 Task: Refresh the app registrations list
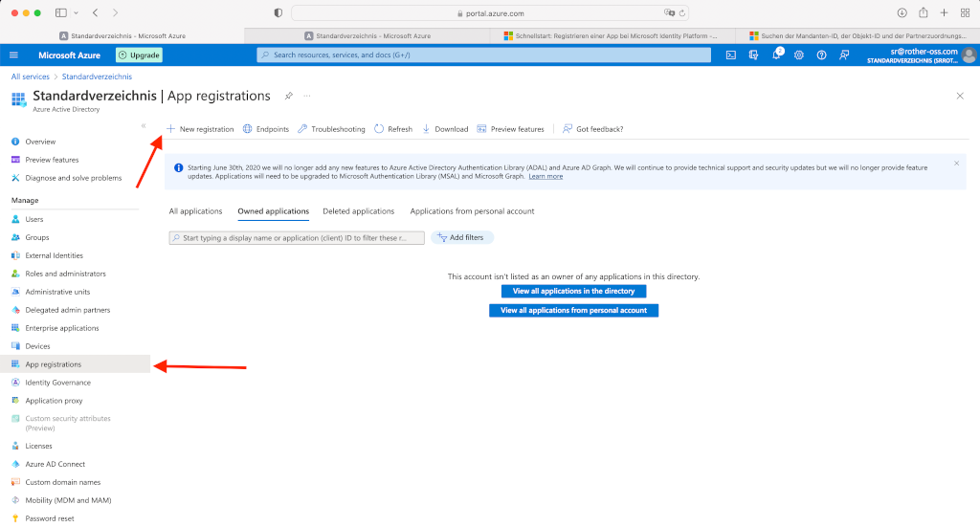(x=393, y=128)
